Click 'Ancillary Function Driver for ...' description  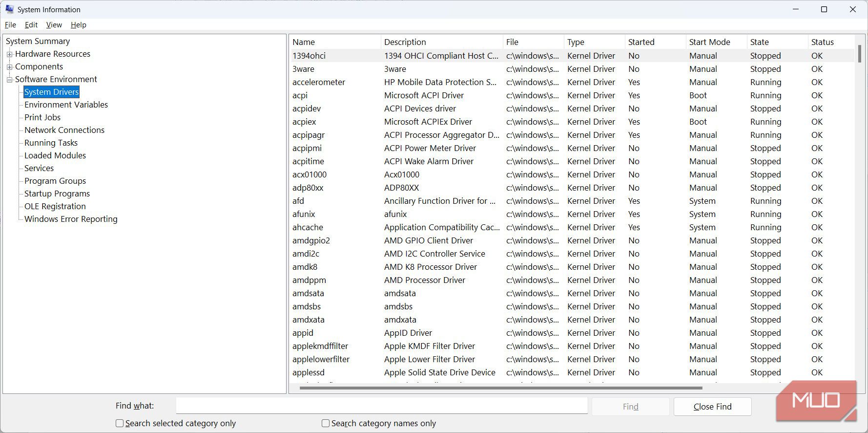(440, 201)
